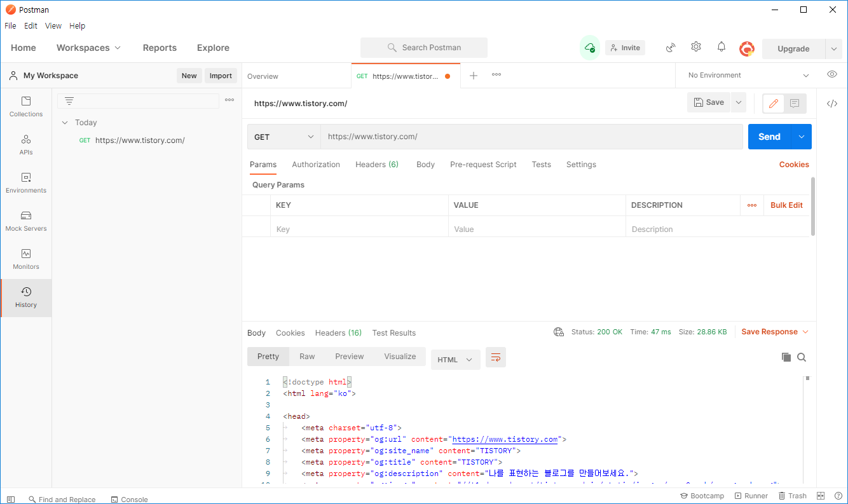This screenshot has width=848, height=504.
Task: Click the request URL input field
Action: pos(531,137)
